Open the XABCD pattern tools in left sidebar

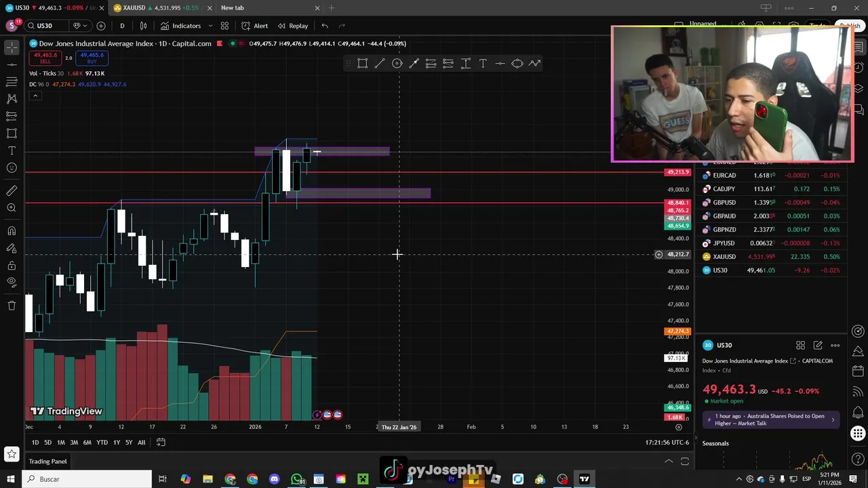pos(12,99)
